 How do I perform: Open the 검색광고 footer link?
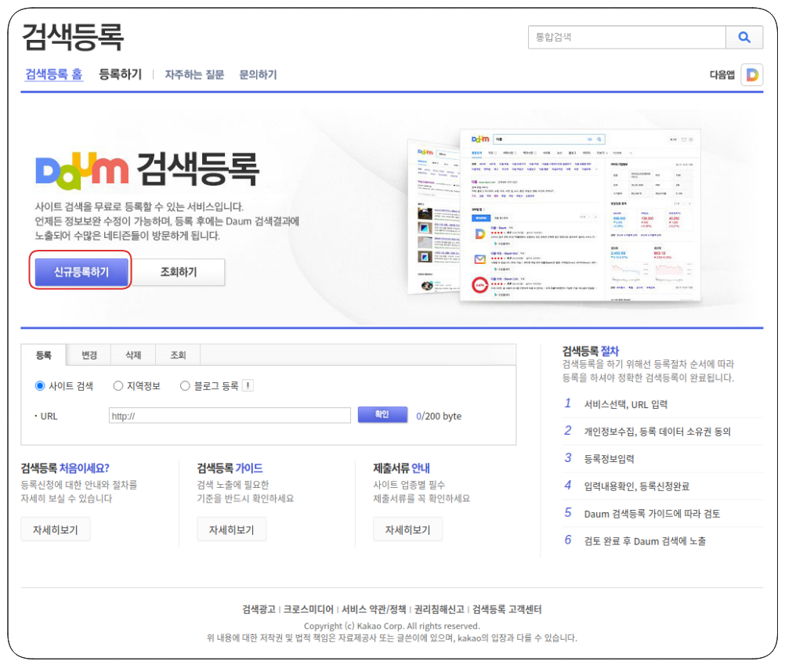[259, 609]
